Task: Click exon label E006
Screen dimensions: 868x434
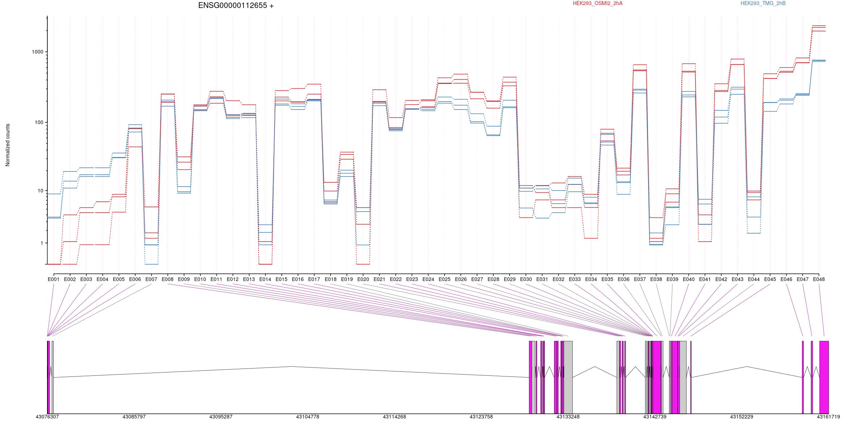Action: pos(135,279)
